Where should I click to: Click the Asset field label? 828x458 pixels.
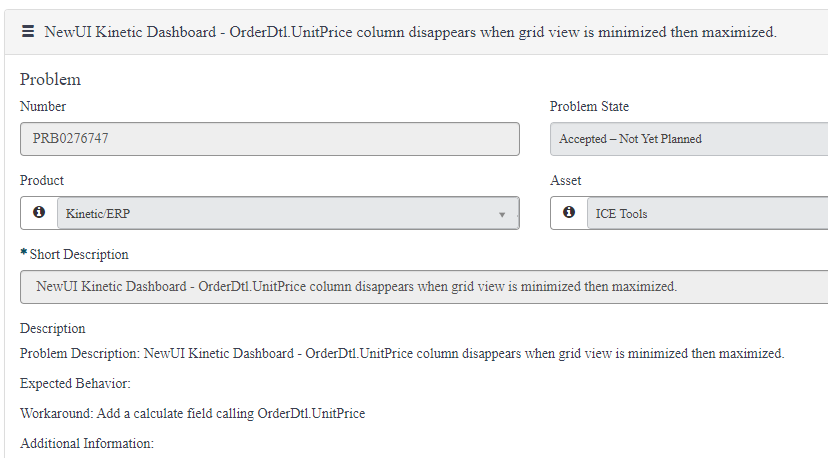point(566,180)
